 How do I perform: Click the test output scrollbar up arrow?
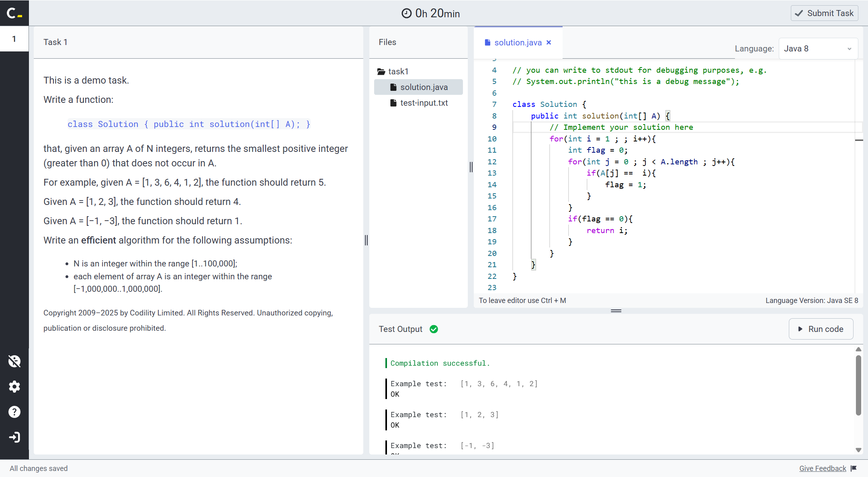click(858, 349)
